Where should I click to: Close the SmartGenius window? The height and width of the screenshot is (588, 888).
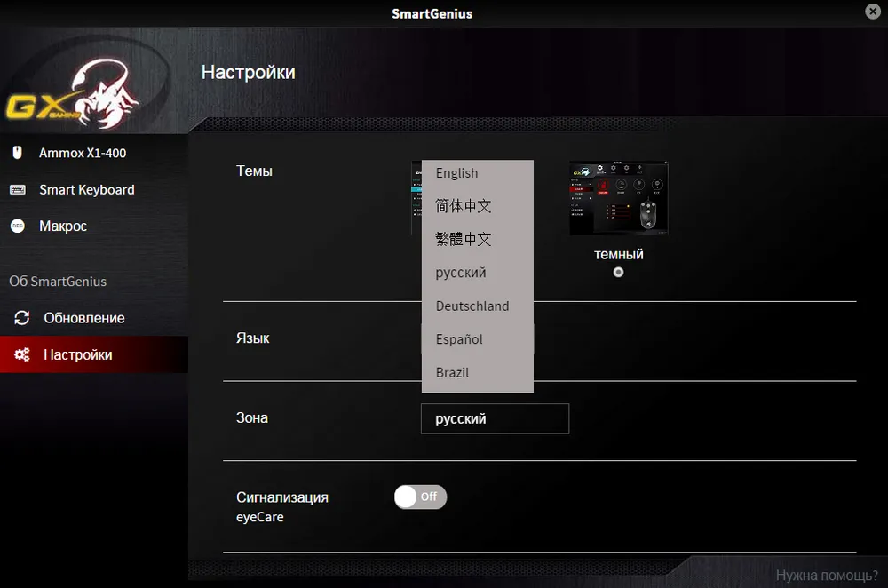[873, 12]
